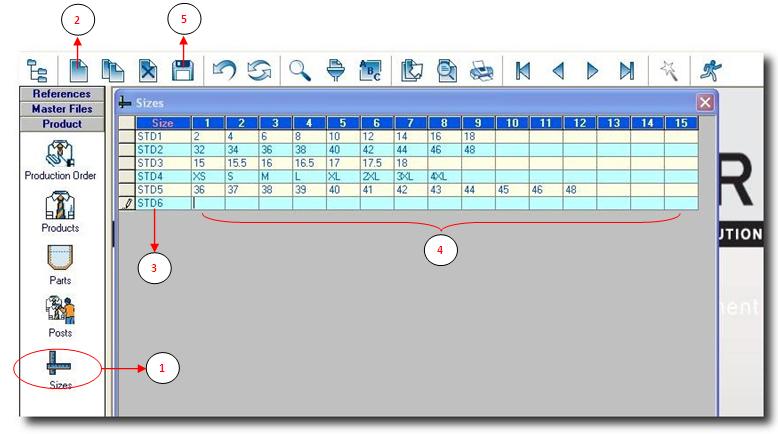Screen dimensions: 778x434
Task: Select the Product panel tab
Action: 61,124
